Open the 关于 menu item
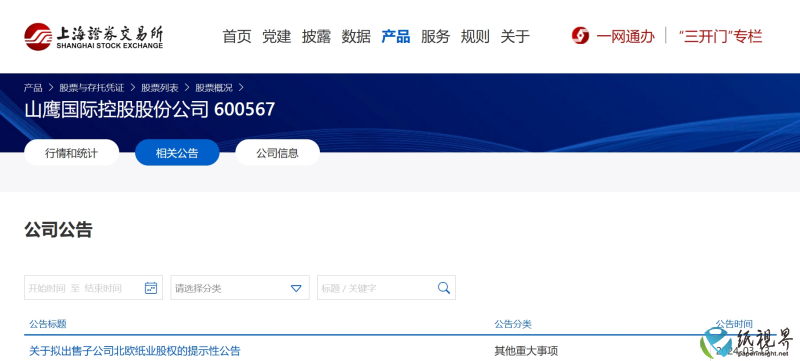 (515, 37)
